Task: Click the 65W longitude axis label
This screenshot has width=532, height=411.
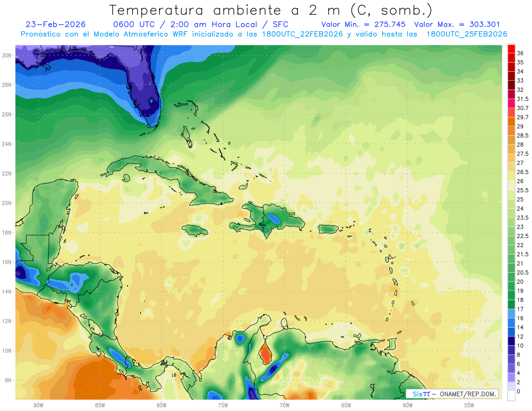Action: (346, 405)
